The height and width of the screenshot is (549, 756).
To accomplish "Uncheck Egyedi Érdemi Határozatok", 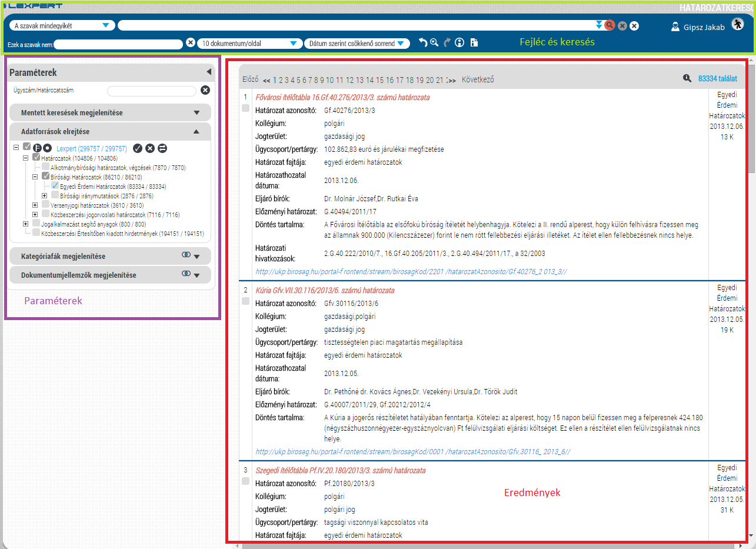I will 55,185.
